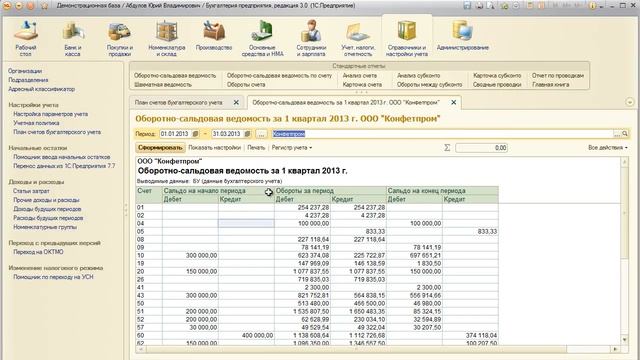Close the Оборотно-сальдовая ведомость tab
640x360 pixels.
coord(453,102)
